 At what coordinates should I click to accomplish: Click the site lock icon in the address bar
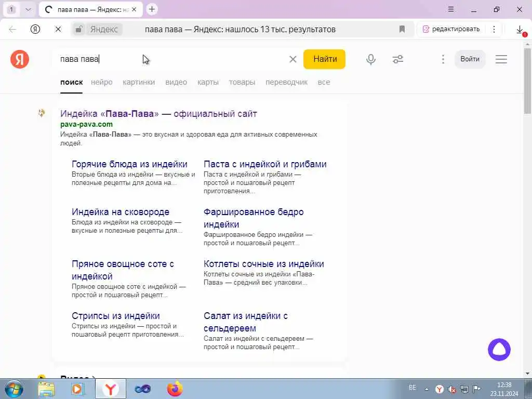click(x=79, y=30)
